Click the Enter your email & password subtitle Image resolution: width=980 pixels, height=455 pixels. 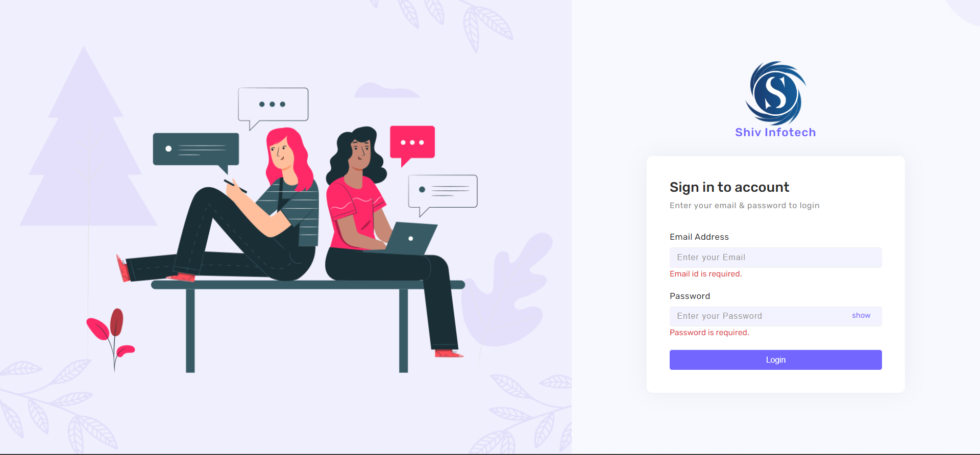[744, 206]
